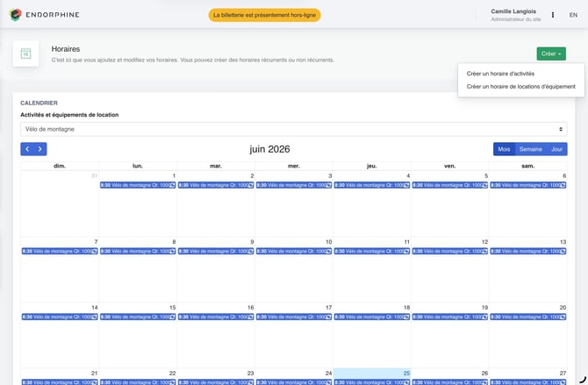Switch calendar to Mois view
Image resolution: width=588 pixels, height=385 pixels.
point(504,149)
